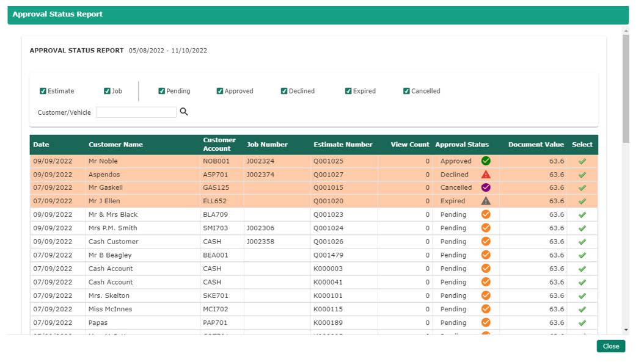Viewport: 644px width, 362px height.
Task: Untick the Approved filter checkbox
Action: point(220,91)
